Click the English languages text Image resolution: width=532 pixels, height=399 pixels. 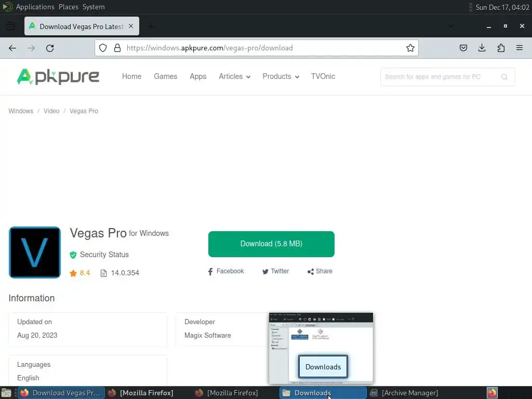pyautogui.click(x=28, y=378)
